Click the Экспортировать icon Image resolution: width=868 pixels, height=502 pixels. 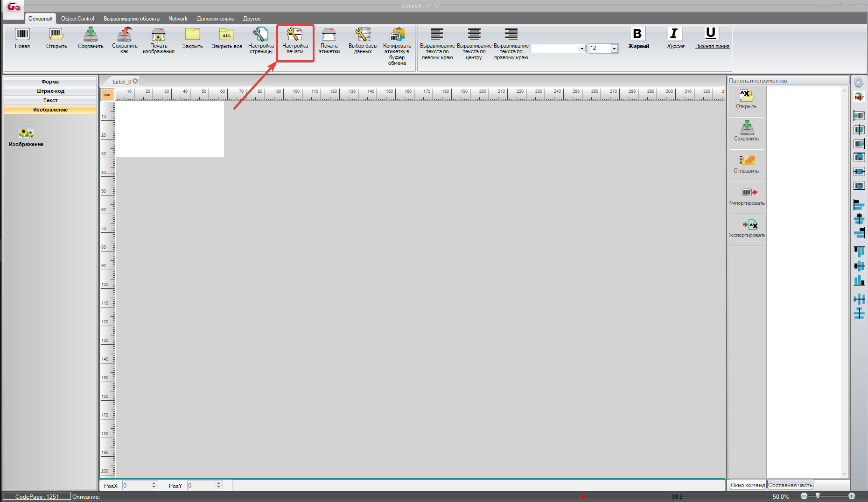point(750,225)
